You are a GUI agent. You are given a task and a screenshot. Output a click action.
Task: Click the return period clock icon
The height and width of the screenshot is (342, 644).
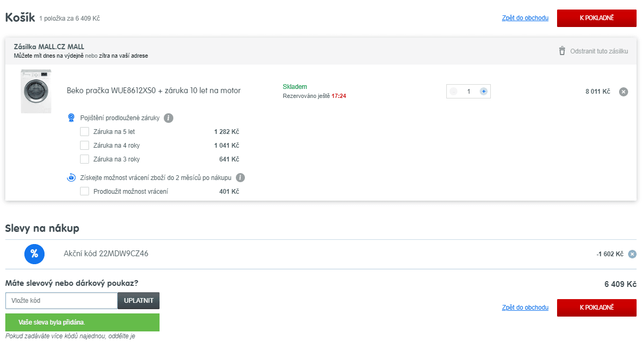coord(71,178)
